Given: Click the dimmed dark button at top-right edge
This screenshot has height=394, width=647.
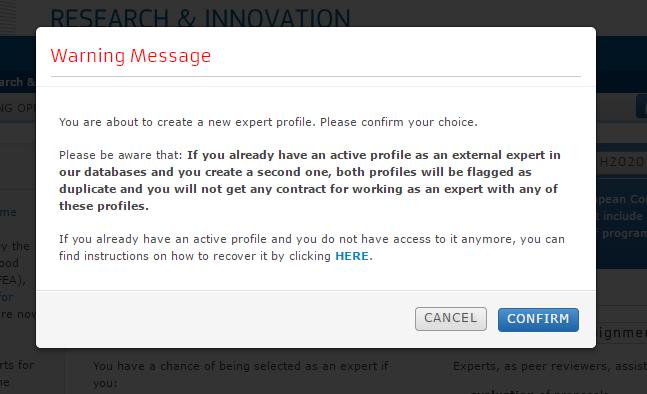Looking at the screenshot, I should point(642,106).
